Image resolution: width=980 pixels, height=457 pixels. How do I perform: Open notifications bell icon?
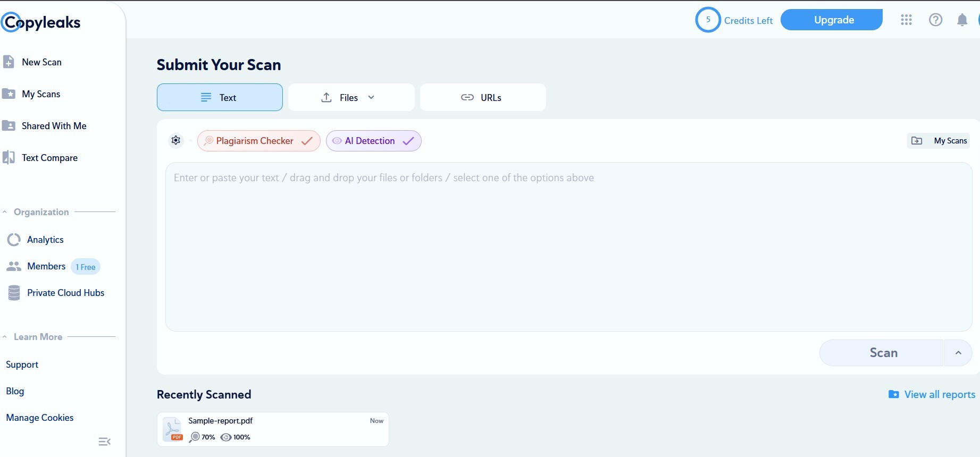[962, 20]
